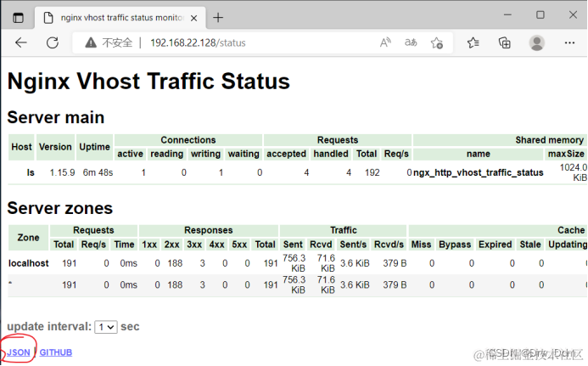Click the 'Zone' column header
Image resolution: width=588 pixels, height=366 pixels.
pos(28,238)
